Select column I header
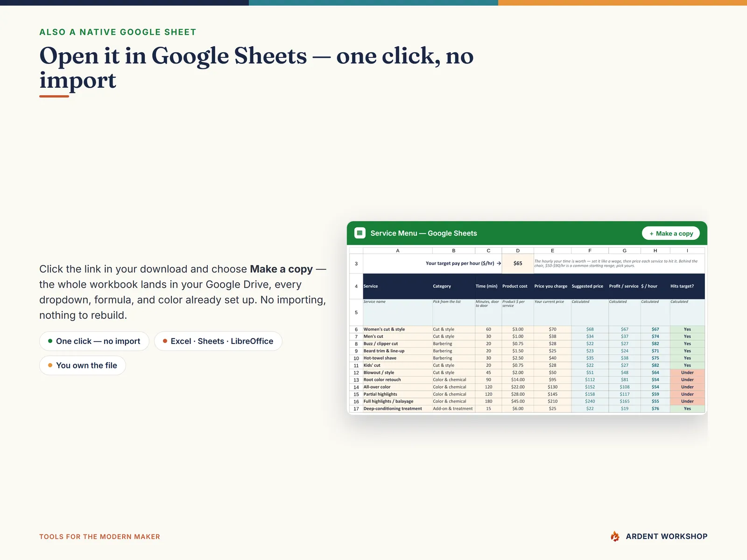Screen dimensions: 747x560 [687, 251]
